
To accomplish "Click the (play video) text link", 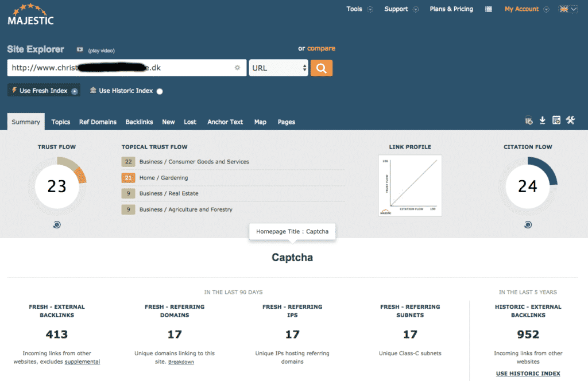I will 101,50.
